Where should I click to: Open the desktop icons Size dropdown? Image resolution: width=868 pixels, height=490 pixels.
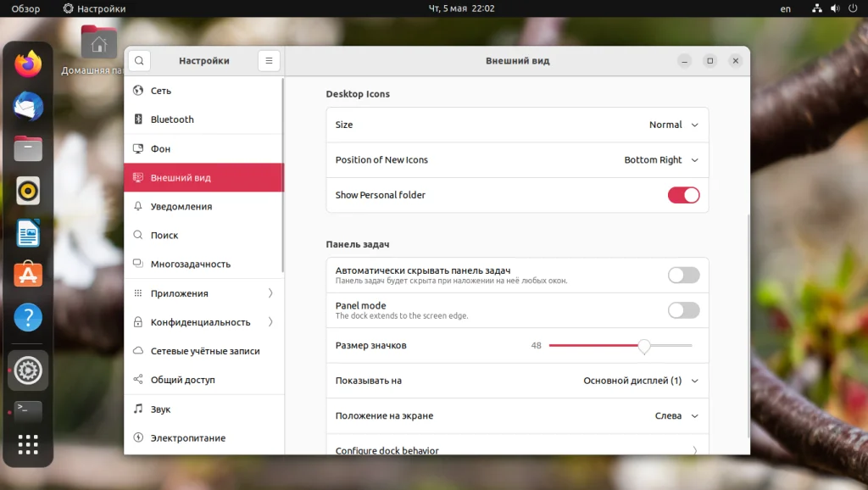674,125
